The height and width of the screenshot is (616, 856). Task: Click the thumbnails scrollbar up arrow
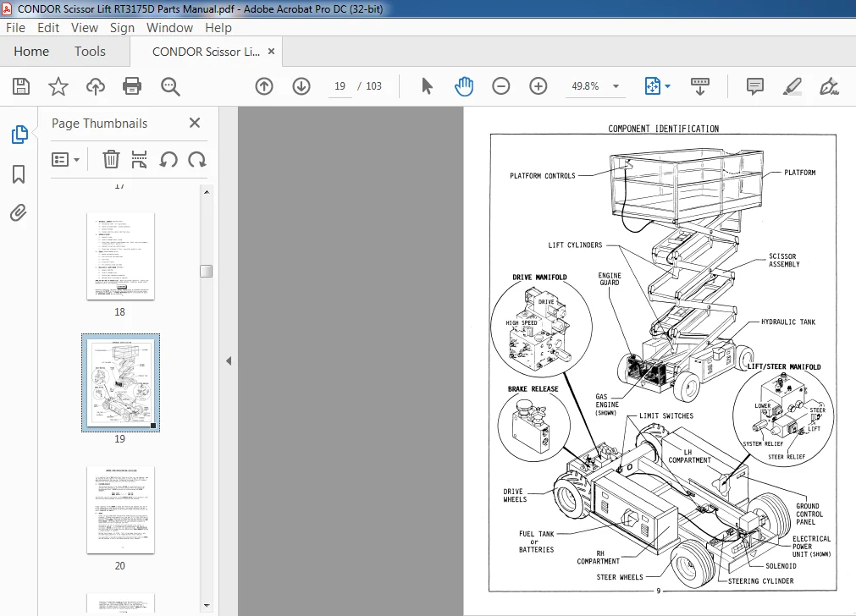point(207,192)
